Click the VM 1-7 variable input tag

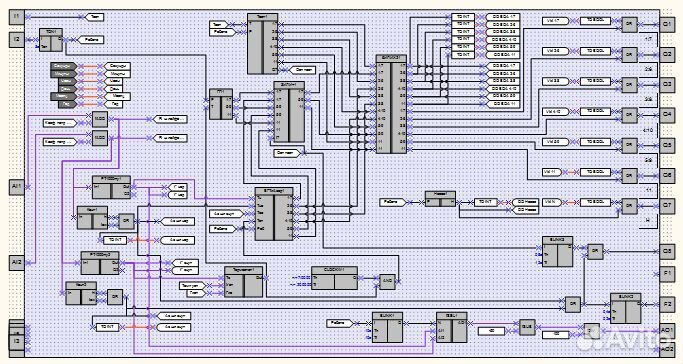[555, 20]
